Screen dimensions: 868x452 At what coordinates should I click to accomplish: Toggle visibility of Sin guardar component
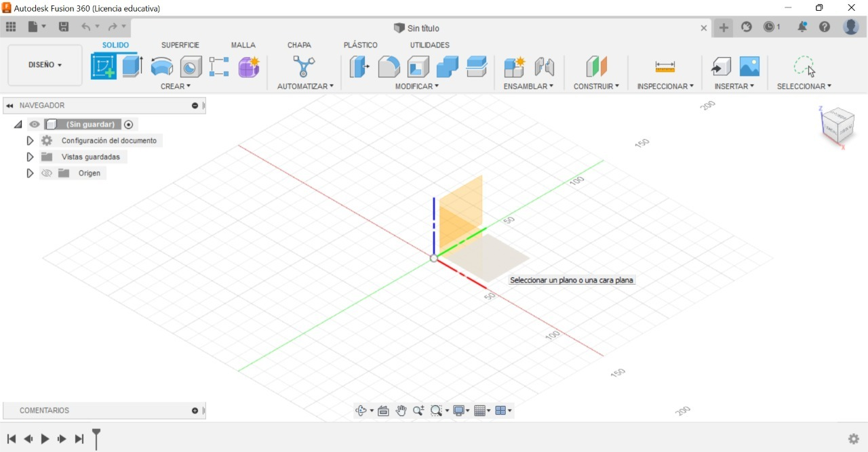[34, 125]
